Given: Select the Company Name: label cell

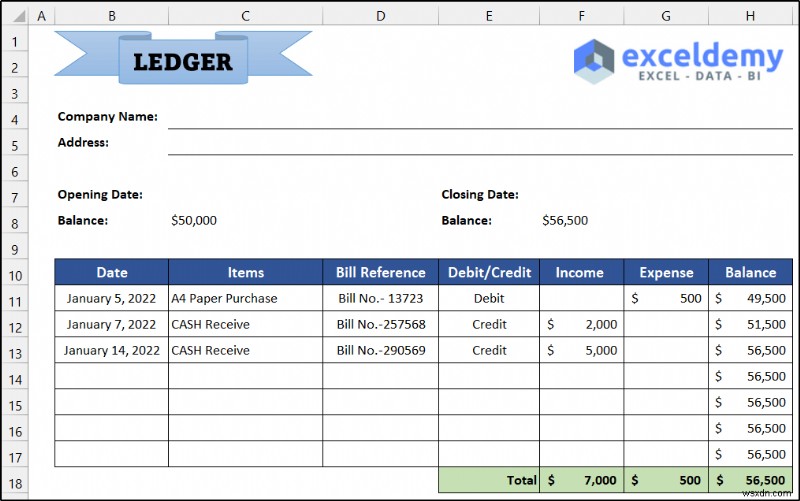Looking at the screenshot, I should point(112,117).
